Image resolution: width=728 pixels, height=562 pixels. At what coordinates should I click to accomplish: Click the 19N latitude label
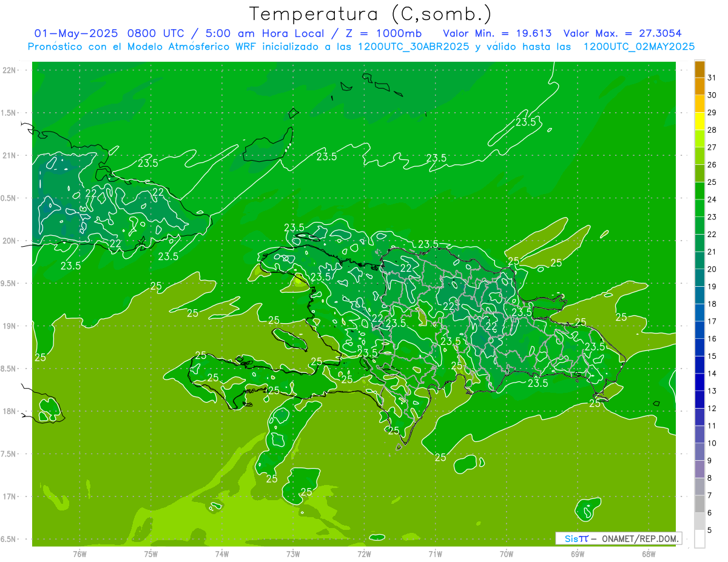(10, 326)
